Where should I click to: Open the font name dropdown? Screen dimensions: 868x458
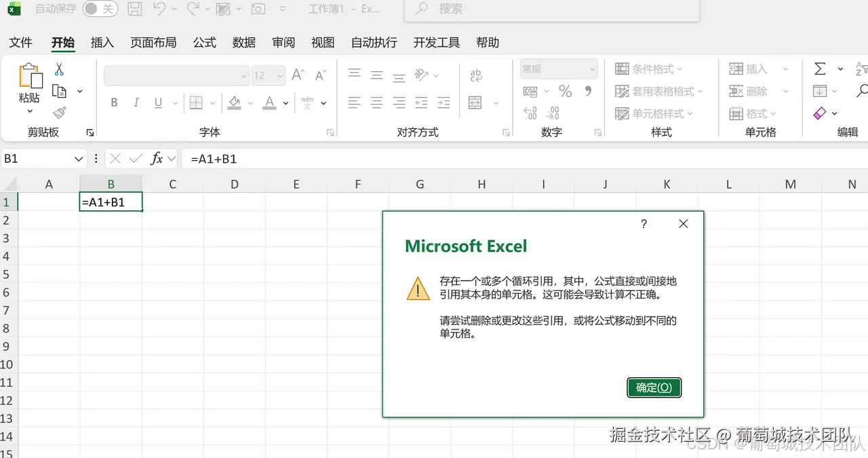coord(245,75)
